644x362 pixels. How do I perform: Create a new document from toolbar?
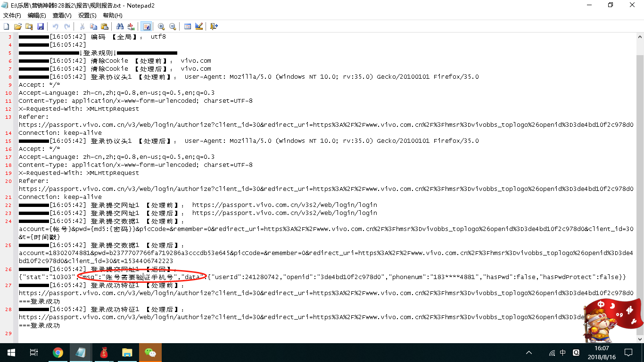coord(7,26)
